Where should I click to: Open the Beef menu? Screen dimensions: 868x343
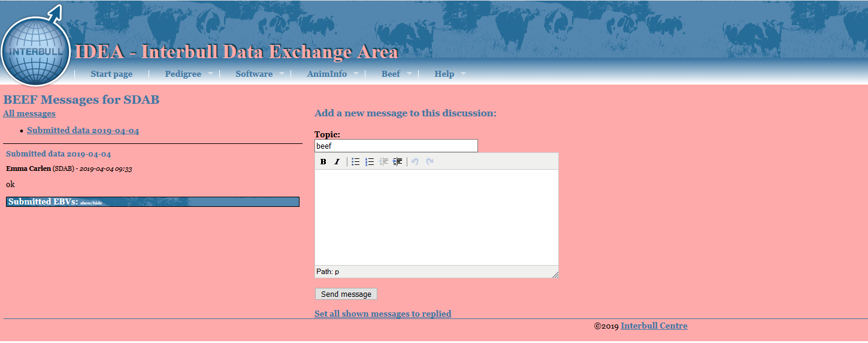pos(391,74)
